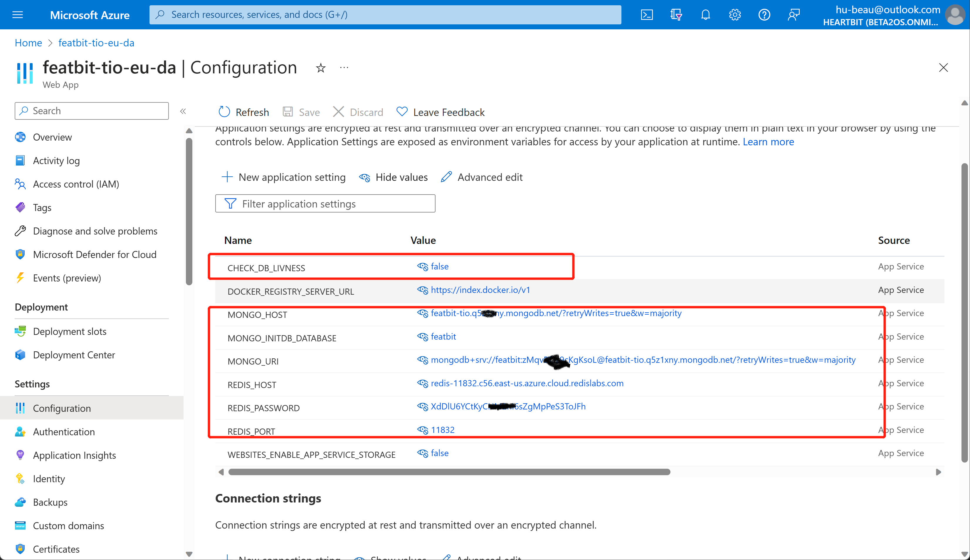Click Leave Feedback heart button
Image resolution: width=970 pixels, height=560 pixels.
click(x=440, y=112)
